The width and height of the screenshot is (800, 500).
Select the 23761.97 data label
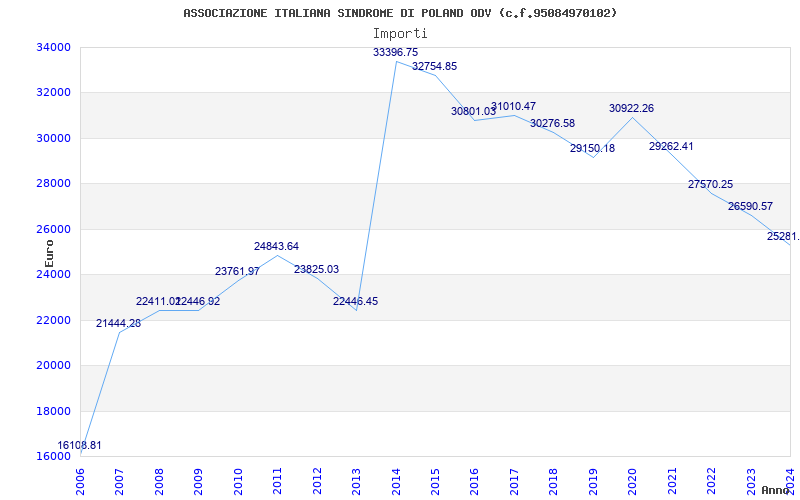237,271
